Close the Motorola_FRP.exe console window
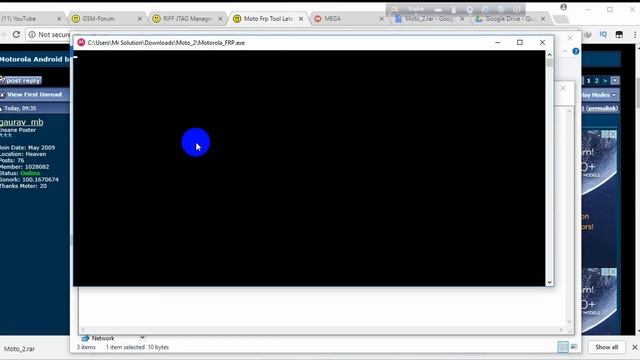 coord(542,42)
